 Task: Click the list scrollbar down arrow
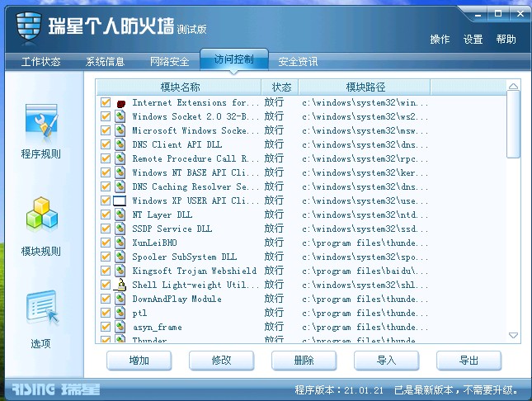(513, 336)
